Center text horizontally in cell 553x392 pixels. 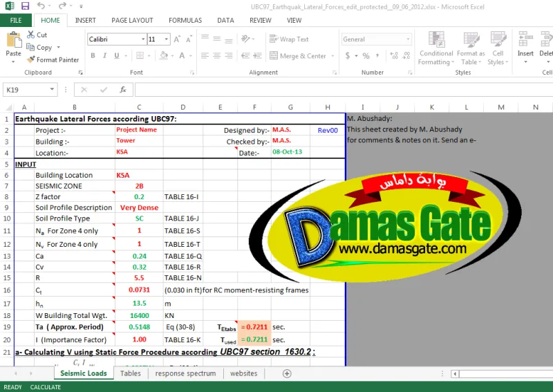click(x=217, y=55)
